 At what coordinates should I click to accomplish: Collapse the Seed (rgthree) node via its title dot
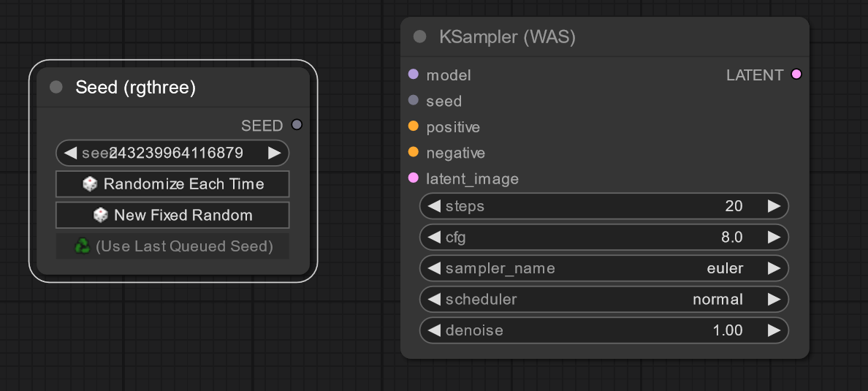[56, 88]
